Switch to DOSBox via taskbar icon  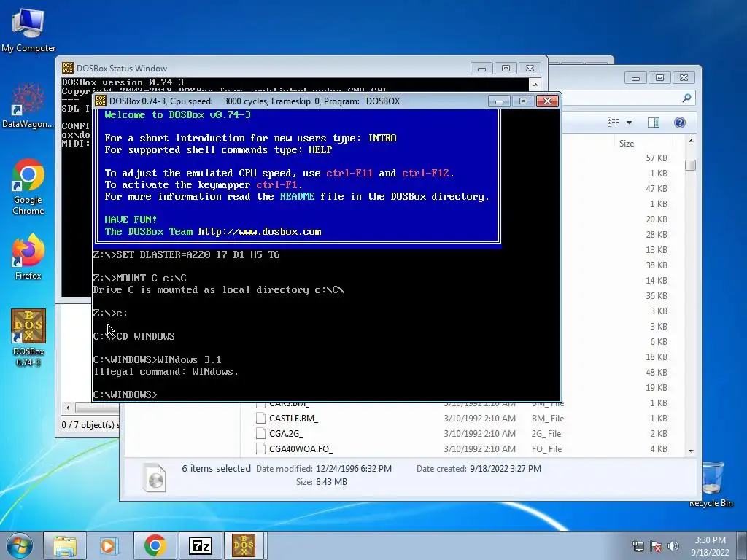pyautogui.click(x=244, y=545)
